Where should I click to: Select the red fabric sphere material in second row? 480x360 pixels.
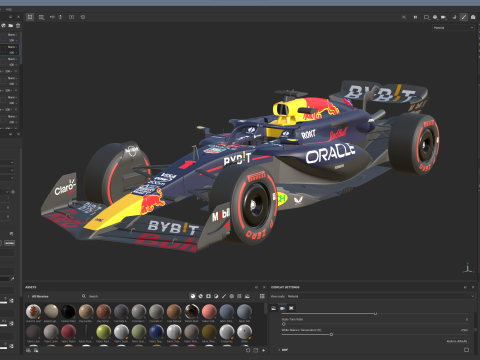click(x=68, y=332)
